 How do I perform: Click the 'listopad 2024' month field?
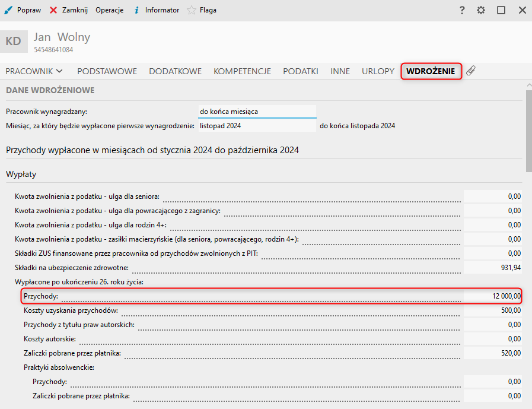coord(257,126)
